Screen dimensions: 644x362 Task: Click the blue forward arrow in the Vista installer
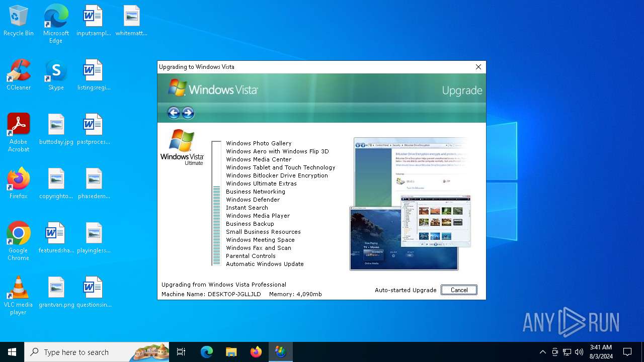point(188,113)
